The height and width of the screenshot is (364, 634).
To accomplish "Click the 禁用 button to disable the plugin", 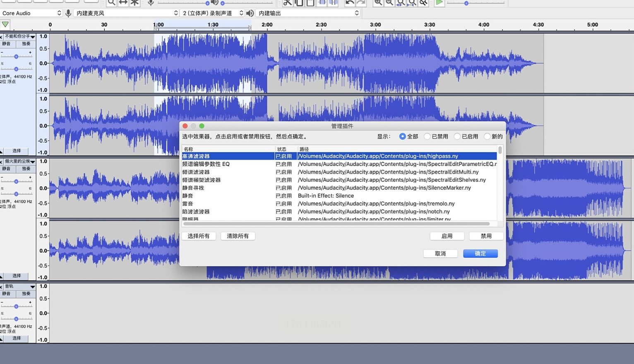I will (486, 236).
